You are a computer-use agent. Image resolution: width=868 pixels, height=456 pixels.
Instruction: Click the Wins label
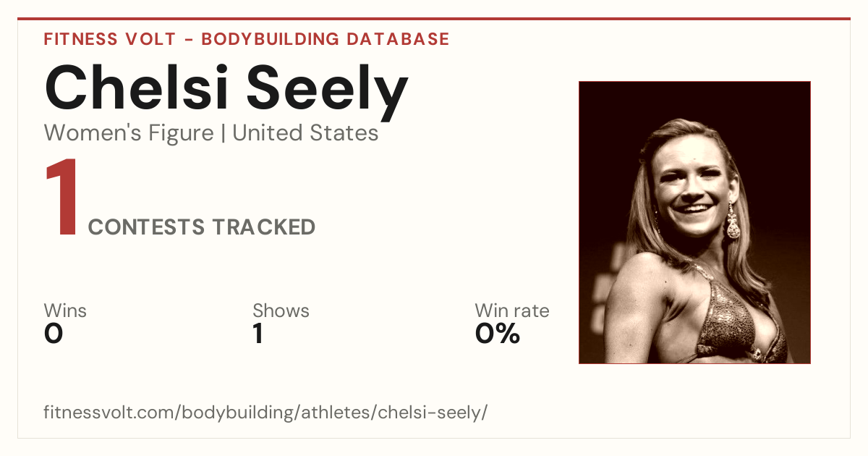(x=65, y=311)
